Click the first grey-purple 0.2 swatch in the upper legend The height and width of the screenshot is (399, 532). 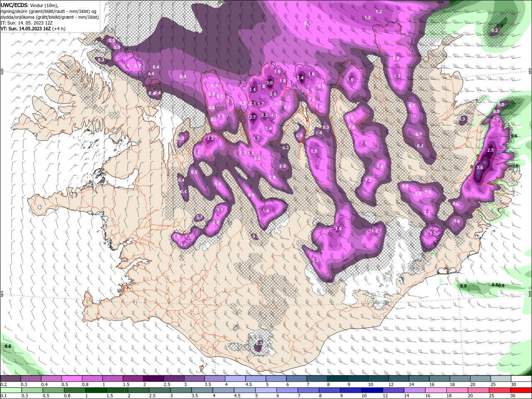(x=10, y=379)
